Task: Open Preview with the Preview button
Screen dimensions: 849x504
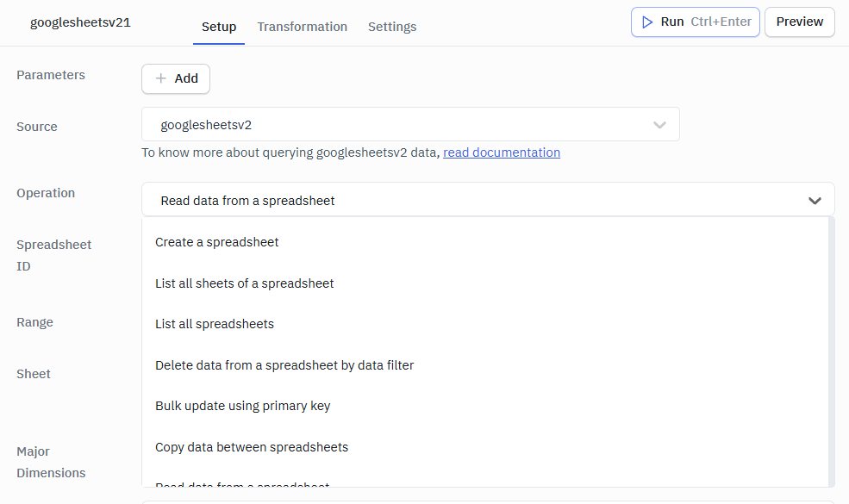Action: [x=799, y=22]
